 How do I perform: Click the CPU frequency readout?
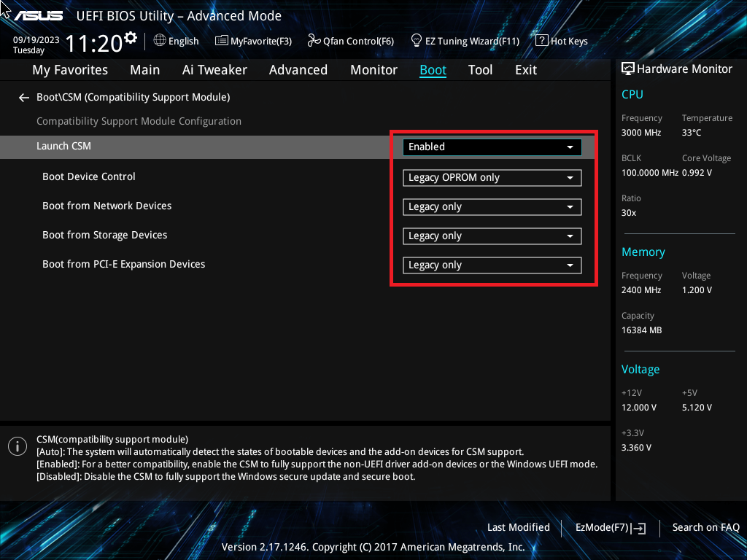pos(640,132)
